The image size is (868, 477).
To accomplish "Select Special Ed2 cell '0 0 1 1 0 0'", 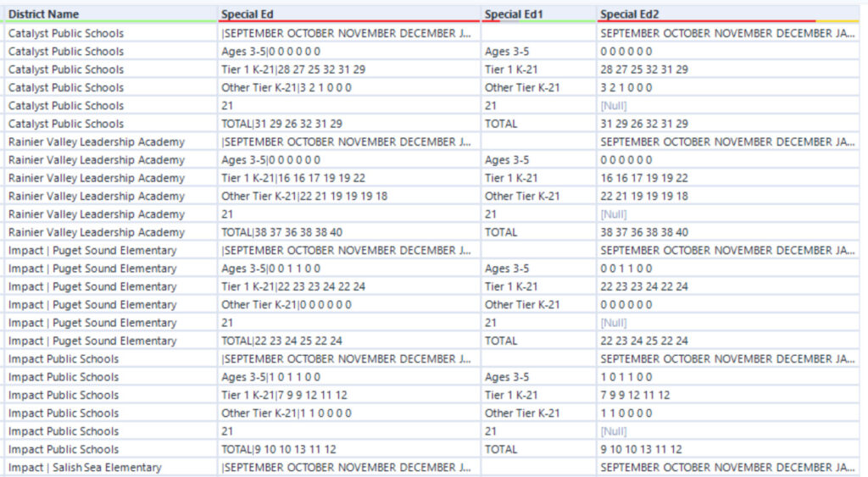I will pyautogui.click(x=728, y=269).
